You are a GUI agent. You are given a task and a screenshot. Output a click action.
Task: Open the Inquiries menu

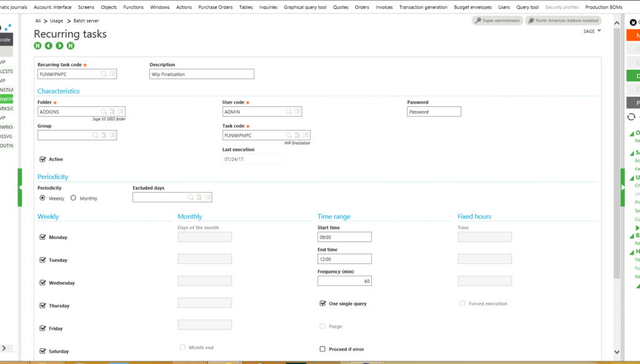click(268, 7)
